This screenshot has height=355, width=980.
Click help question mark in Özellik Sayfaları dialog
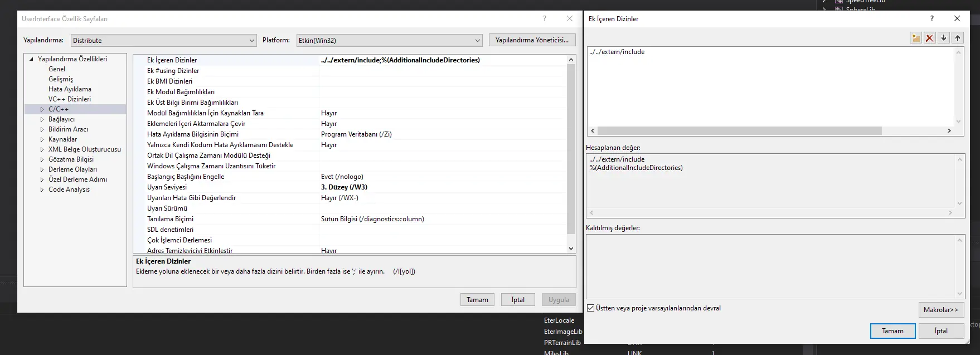coord(545,18)
